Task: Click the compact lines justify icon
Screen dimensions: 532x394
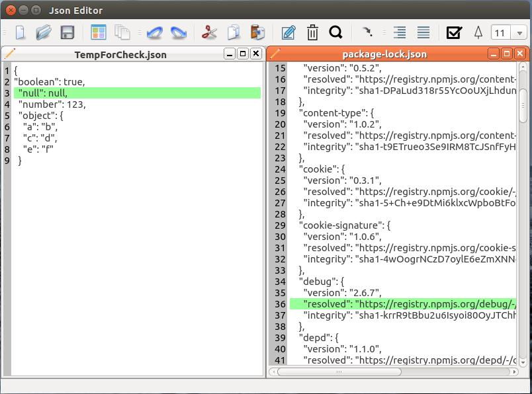Action: pos(423,33)
